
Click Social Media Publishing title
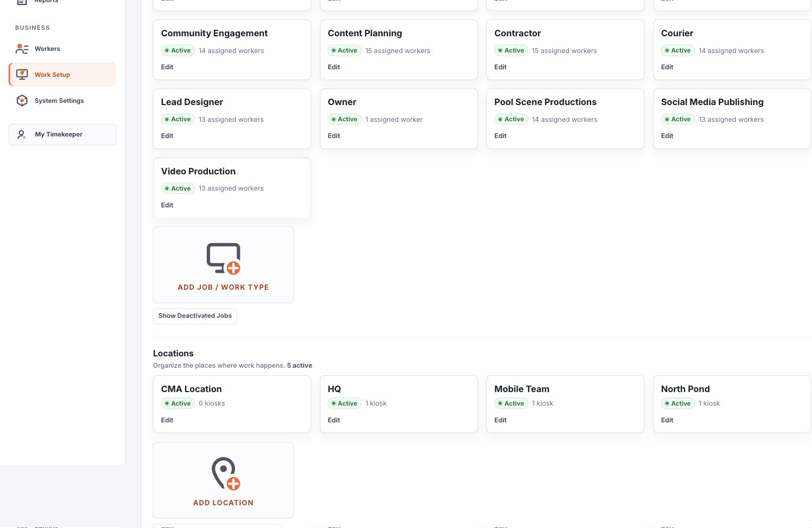(x=712, y=102)
